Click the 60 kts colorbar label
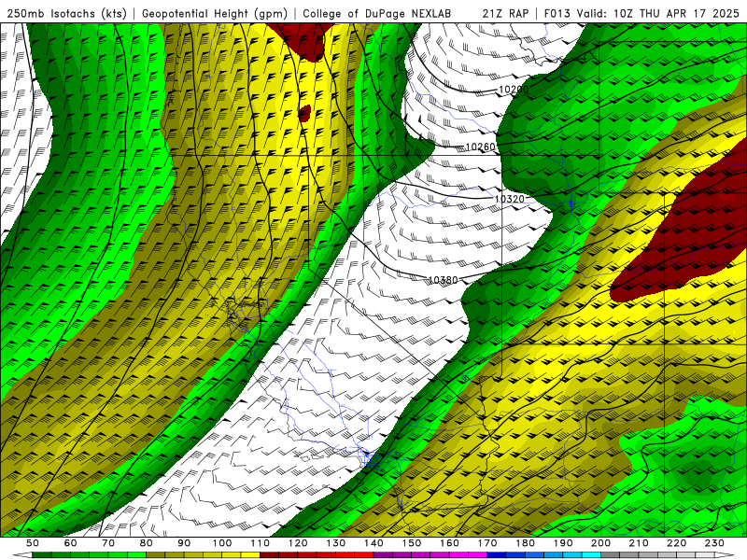 coord(70,543)
